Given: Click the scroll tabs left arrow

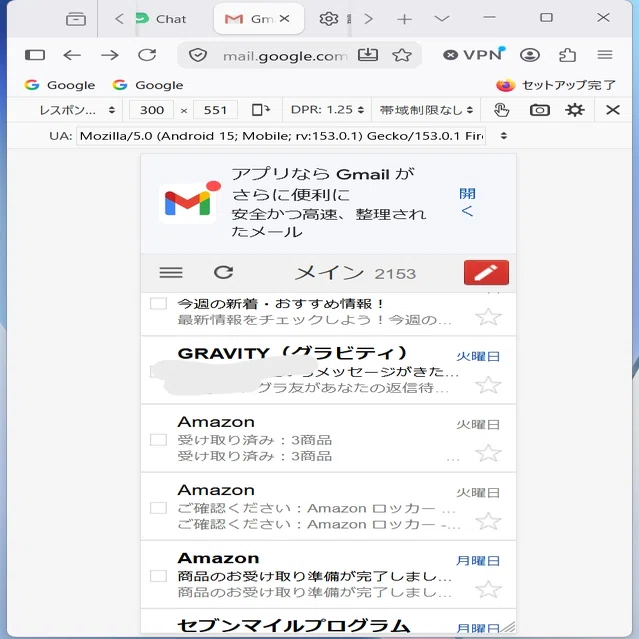Looking at the screenshot, I should [x=119, y=19].
